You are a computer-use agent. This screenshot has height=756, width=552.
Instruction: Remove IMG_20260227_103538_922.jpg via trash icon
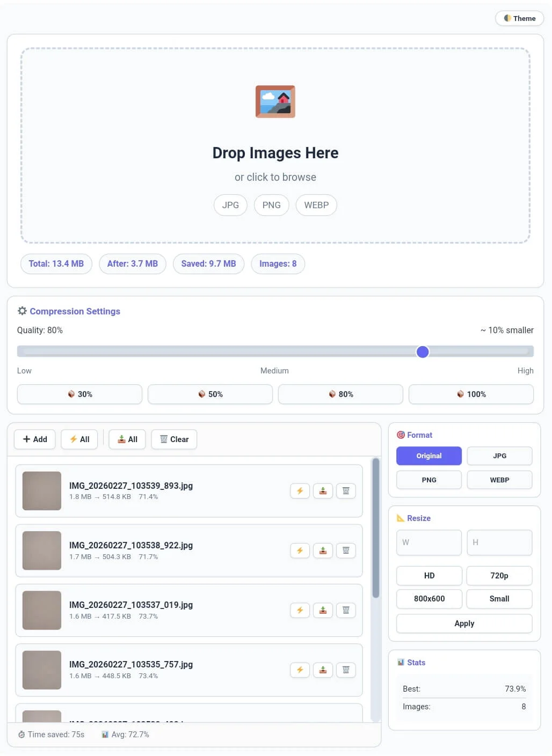346,551
